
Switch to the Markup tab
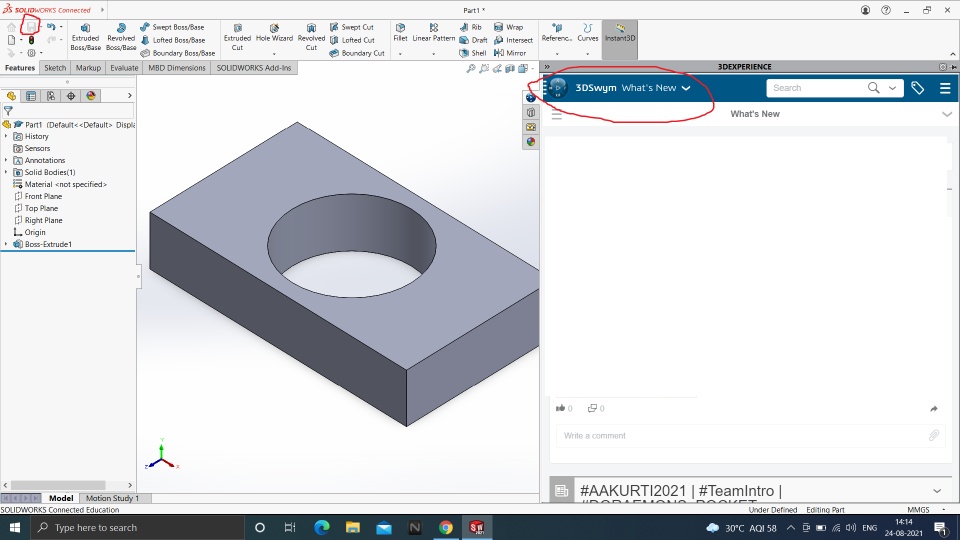pyautogui.click(x=88, y=68)
